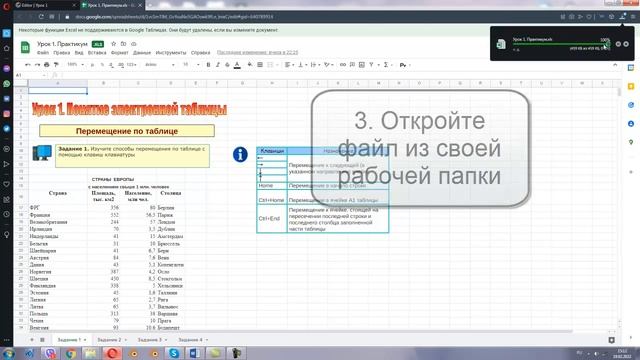Viewport: 640px width, 360px height.
Task: Open the Данные menu
Action: (142, 53)
